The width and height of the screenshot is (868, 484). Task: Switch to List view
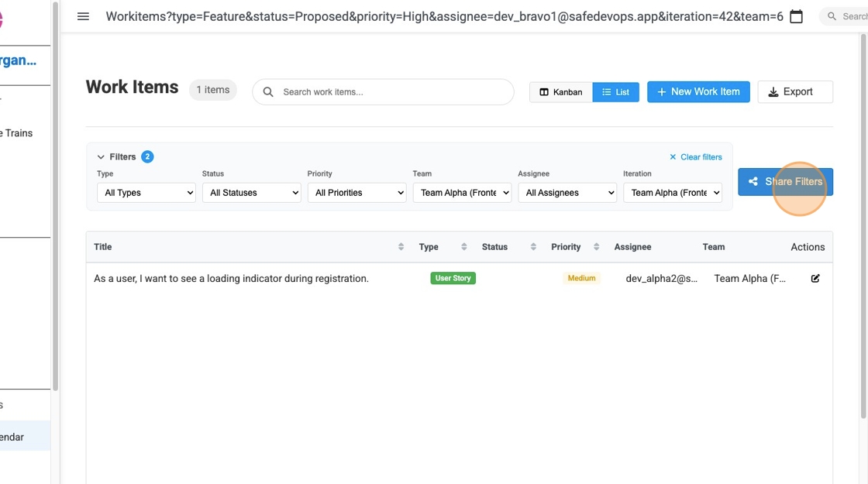click(615, 91)
